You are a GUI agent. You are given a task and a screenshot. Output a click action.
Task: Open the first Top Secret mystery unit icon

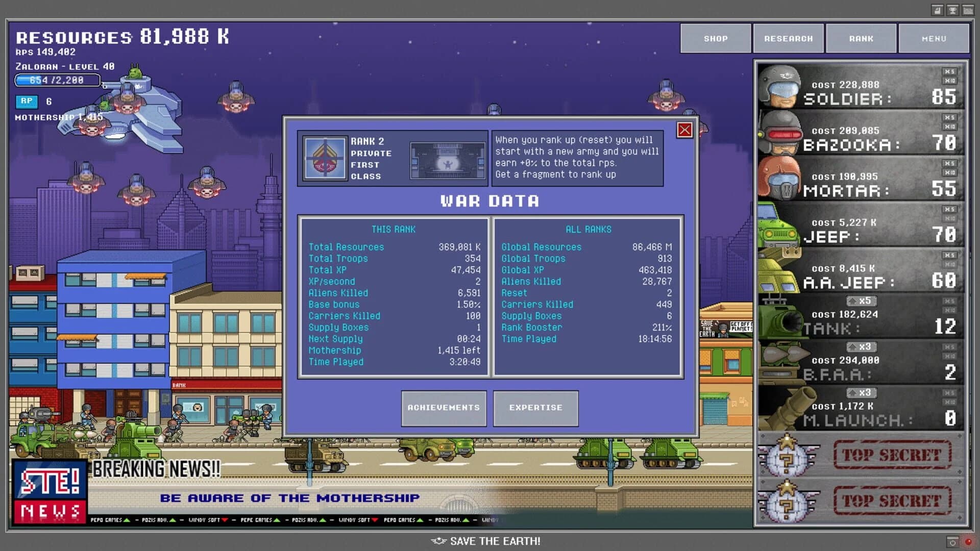(789, 456)
